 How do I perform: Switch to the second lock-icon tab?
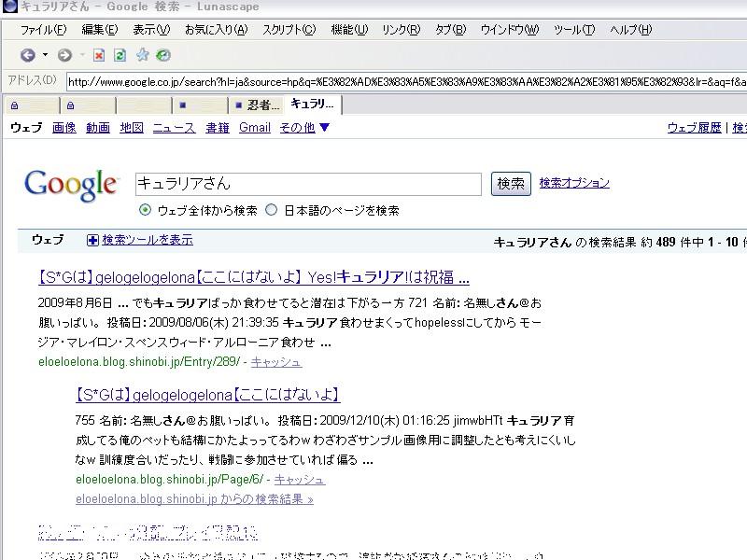pyautogui.click(x=88, y=105)
